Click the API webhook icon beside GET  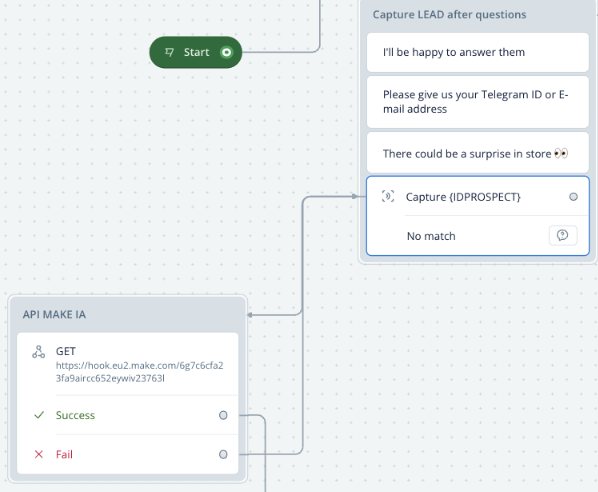click(39, 352)
